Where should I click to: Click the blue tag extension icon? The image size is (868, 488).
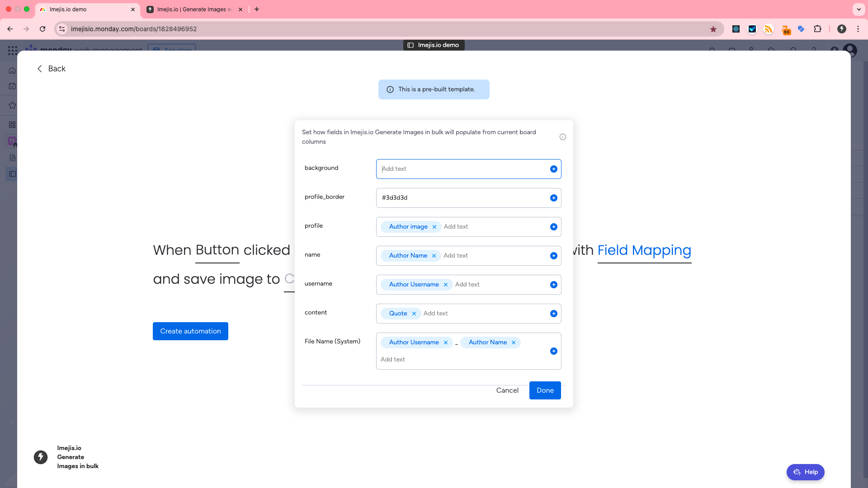click(801, 29)
